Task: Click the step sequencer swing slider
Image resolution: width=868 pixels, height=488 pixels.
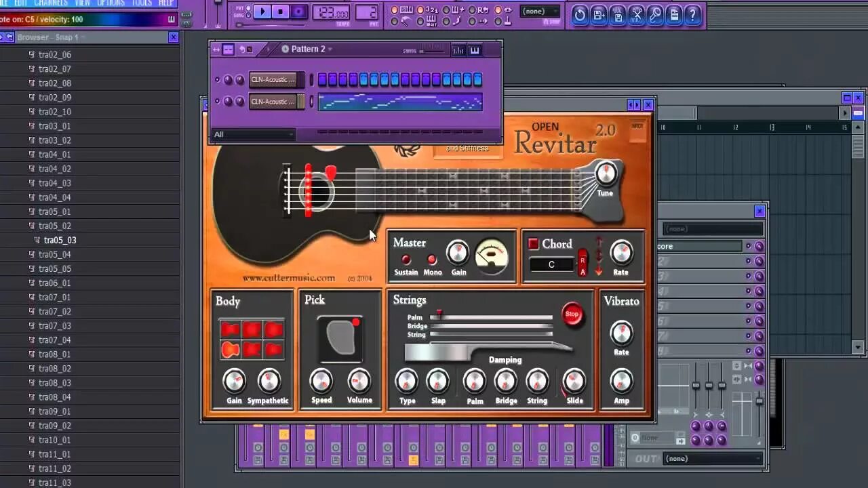Action: (x=431, y=51)
